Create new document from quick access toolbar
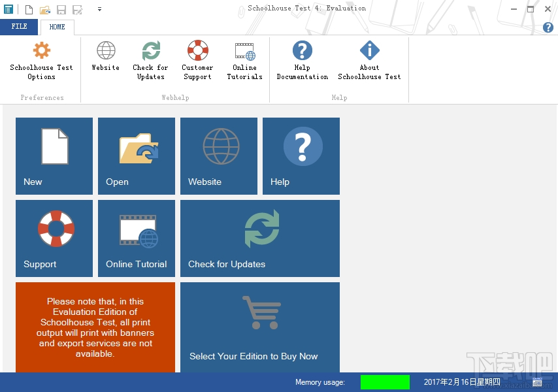 point(29,10)
